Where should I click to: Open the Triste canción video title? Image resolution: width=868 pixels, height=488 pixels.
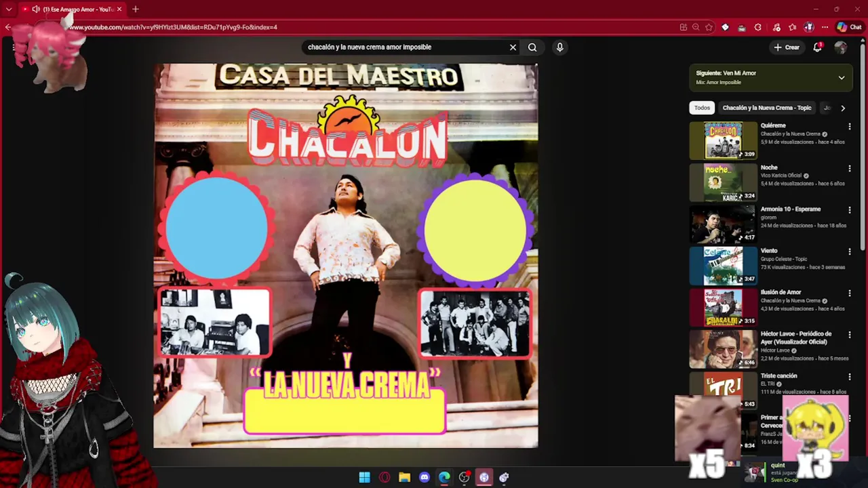pyautogui.click(x=779, y=375)
